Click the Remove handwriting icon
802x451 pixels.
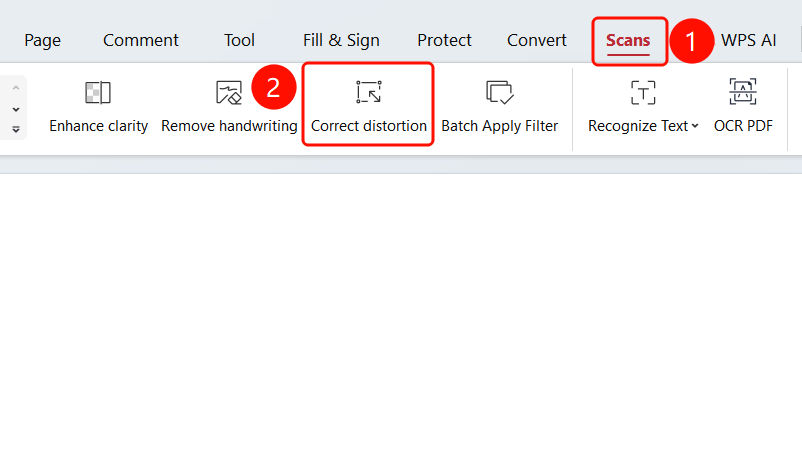229,93
